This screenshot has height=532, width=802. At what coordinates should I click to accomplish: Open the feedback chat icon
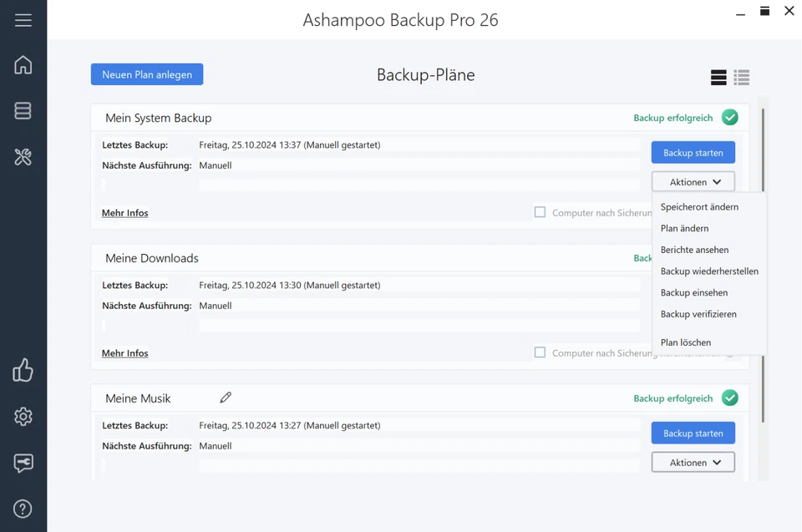tap(23, 462)
